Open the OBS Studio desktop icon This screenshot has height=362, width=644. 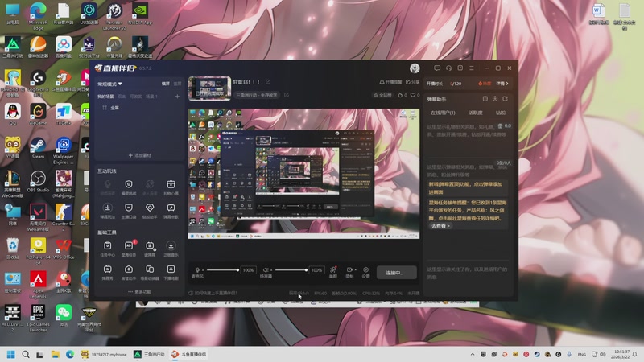click(x=38, y=182)
